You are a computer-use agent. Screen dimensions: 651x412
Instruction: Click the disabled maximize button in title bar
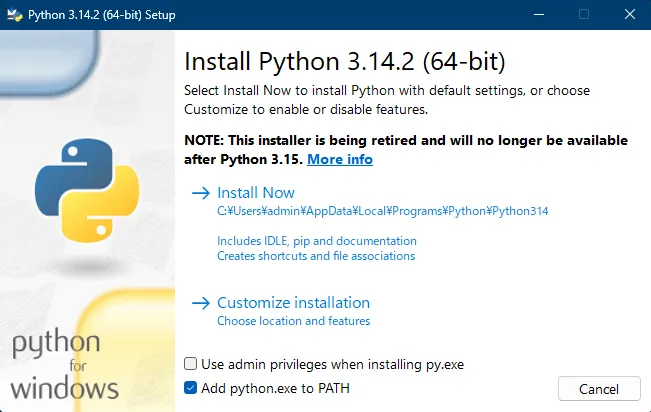click(584, 14)
